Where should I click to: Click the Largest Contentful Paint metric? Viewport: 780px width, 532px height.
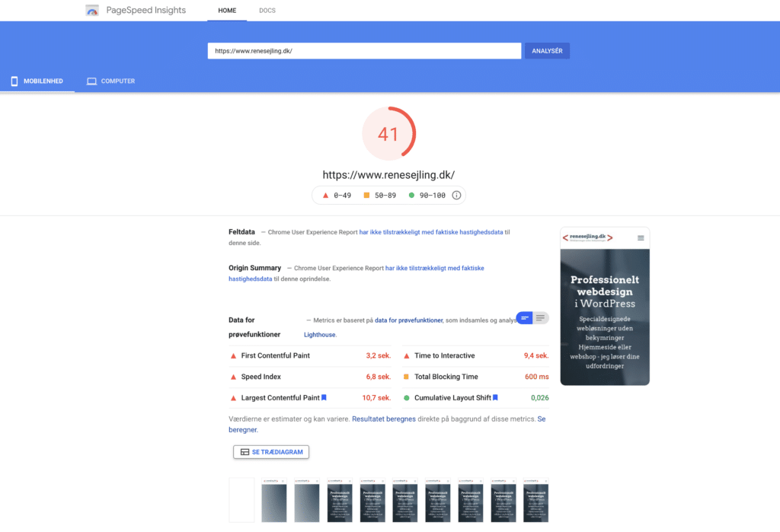click(x=310, y=398)
